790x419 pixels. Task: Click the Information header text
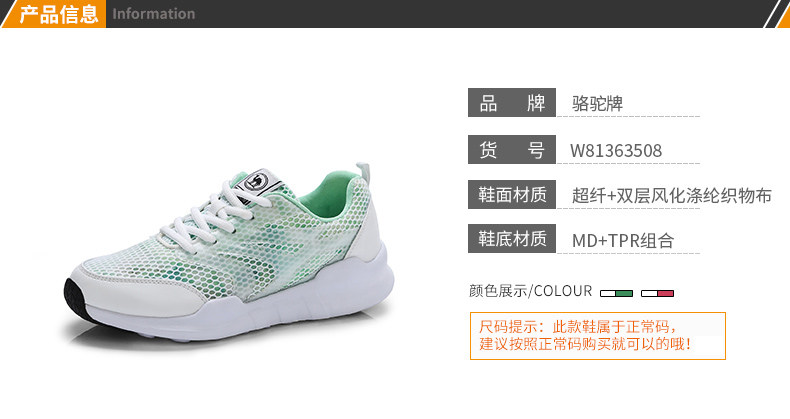[154, 14]
